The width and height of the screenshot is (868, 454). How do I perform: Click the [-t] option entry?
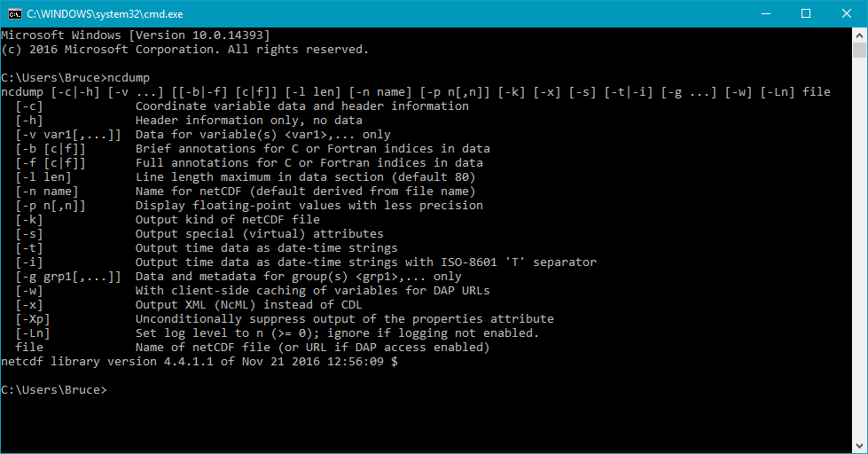[x=29, y=248]
